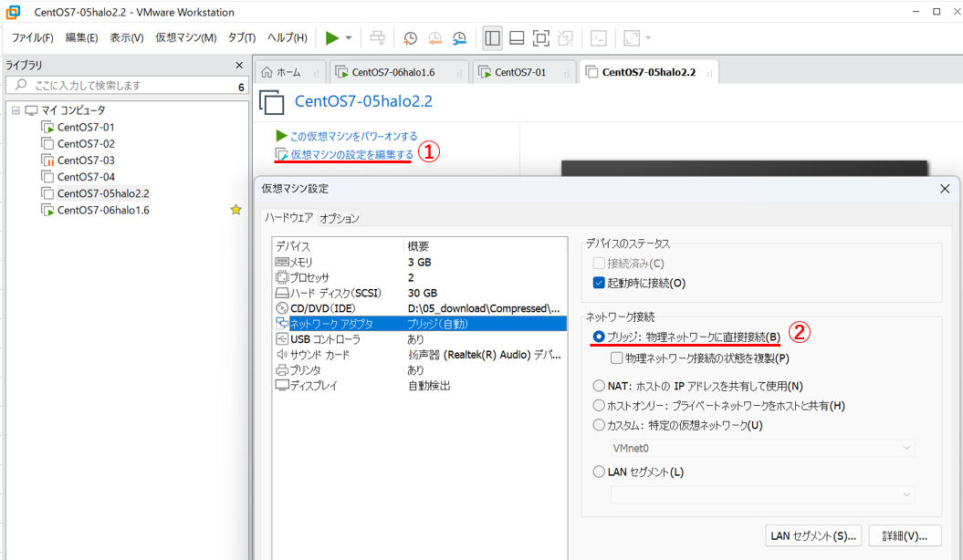Screen dimensions: 963x560
Task: Select the ホストオンリー radio button
Action: pos(599,406)
